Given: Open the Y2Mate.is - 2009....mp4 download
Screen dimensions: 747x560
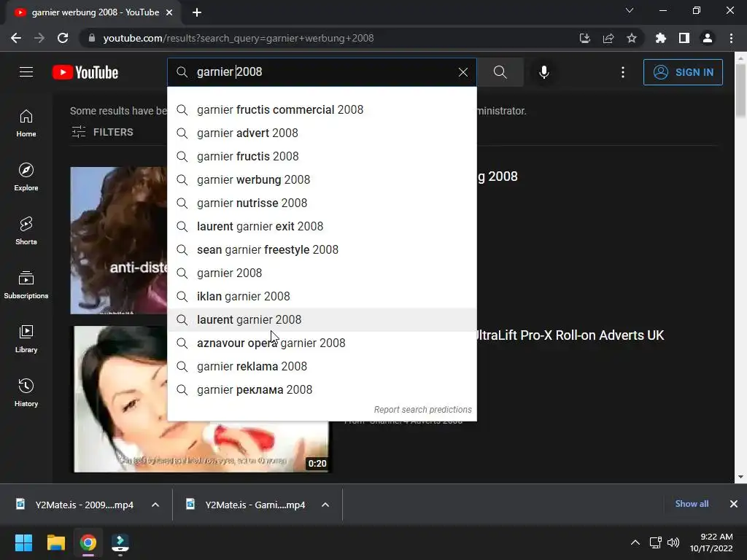Looking at the screenshot, I should click(x=75, y=505).
